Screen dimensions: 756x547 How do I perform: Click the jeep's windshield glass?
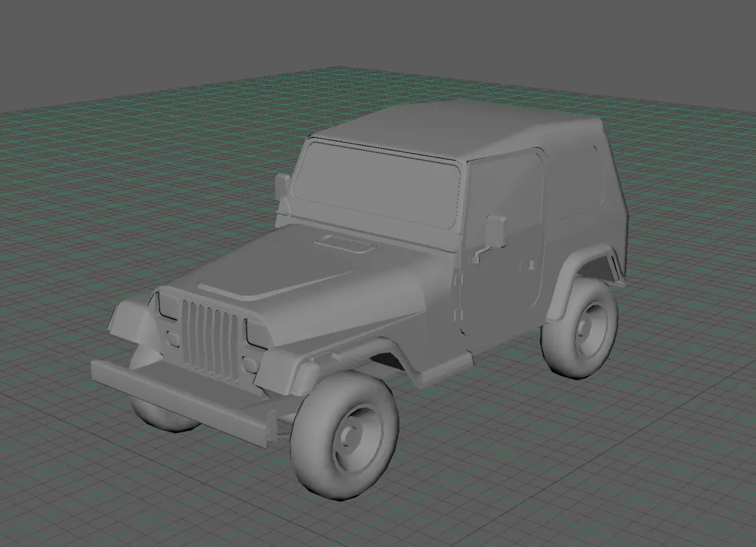pyautogui.click(x=378, y=184)
